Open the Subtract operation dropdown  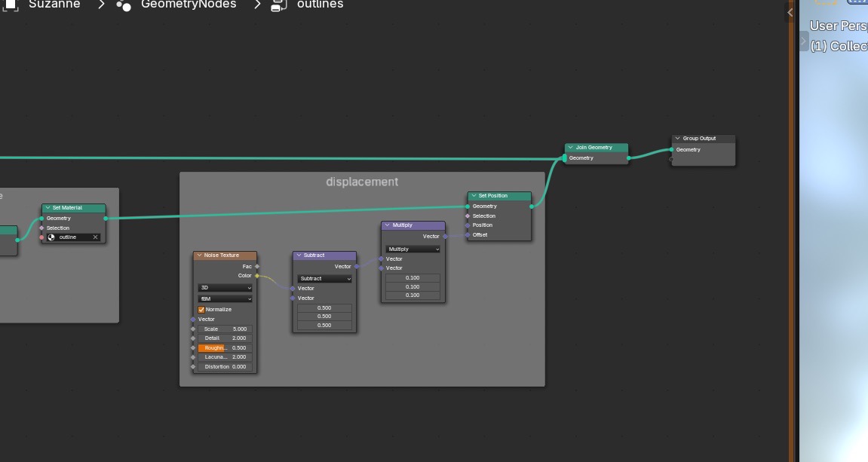point(324,279)
